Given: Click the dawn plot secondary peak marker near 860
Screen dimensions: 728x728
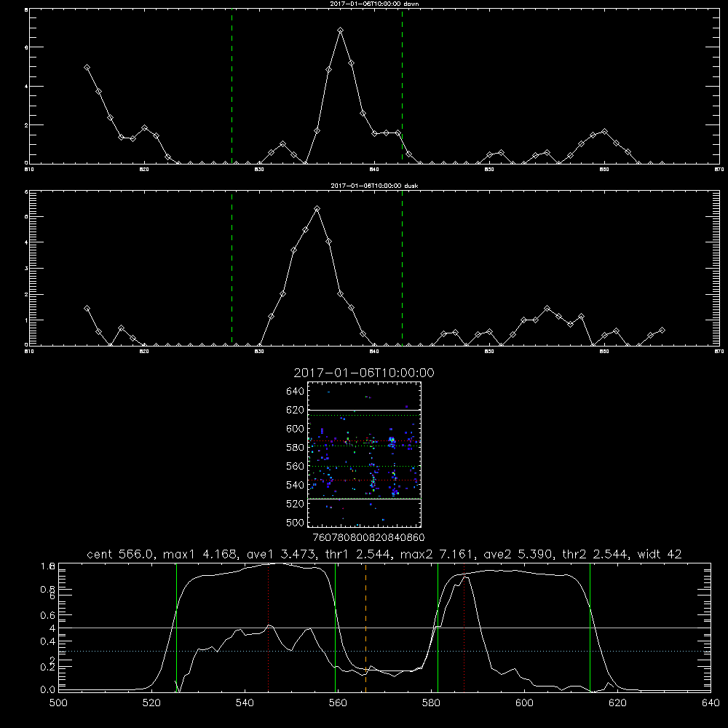Looking at the screenshot, I should click(604, 131).
